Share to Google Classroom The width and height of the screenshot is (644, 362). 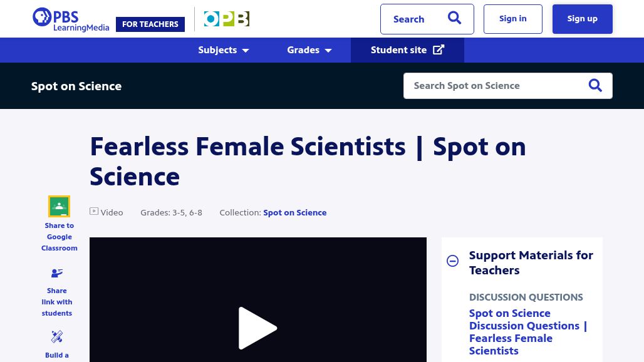click(x=59, y=206)
